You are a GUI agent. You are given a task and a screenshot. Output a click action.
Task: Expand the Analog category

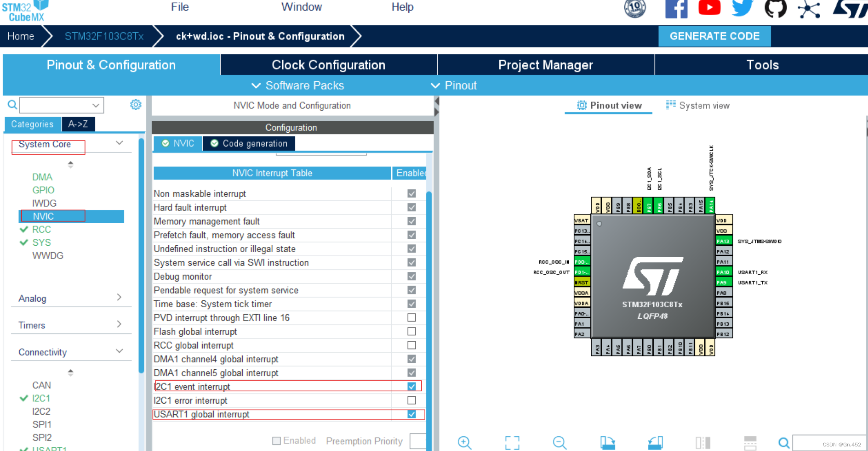119,297
